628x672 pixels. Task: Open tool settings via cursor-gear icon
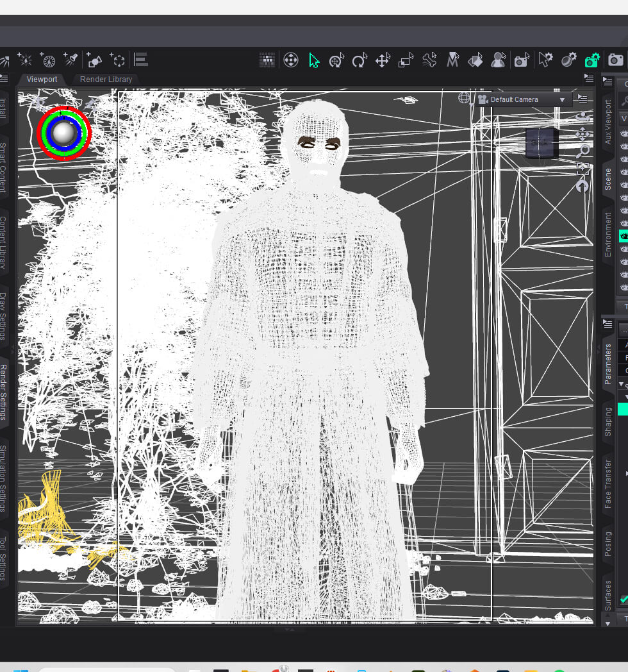(545, 60)
